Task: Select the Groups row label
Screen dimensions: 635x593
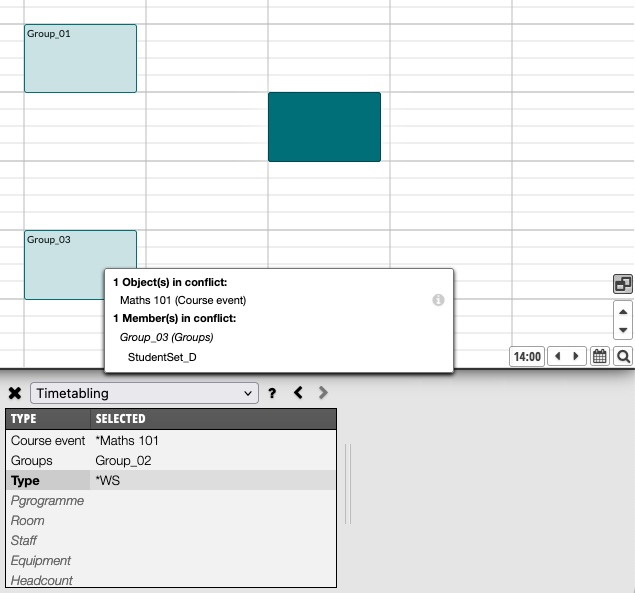Action: pyautogui.click(x=32, y=461)
